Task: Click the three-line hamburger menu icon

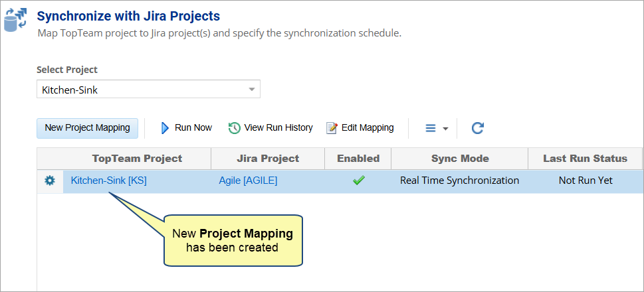Action: [x=430, y=128]
